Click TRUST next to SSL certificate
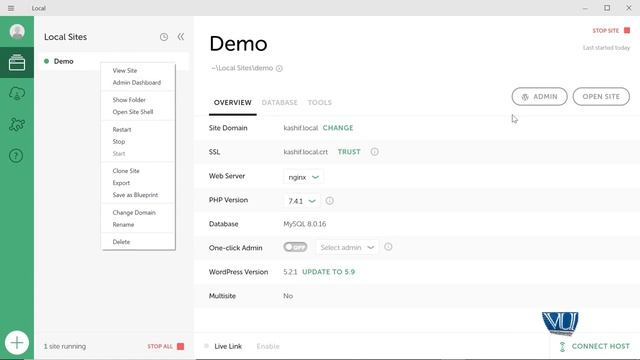The height and width of the screenshot is (360, 640). click(x=349, y=152)
